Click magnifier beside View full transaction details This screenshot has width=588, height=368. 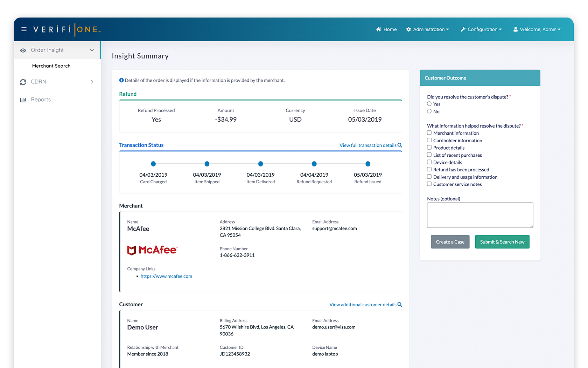[x=400, y=145]
